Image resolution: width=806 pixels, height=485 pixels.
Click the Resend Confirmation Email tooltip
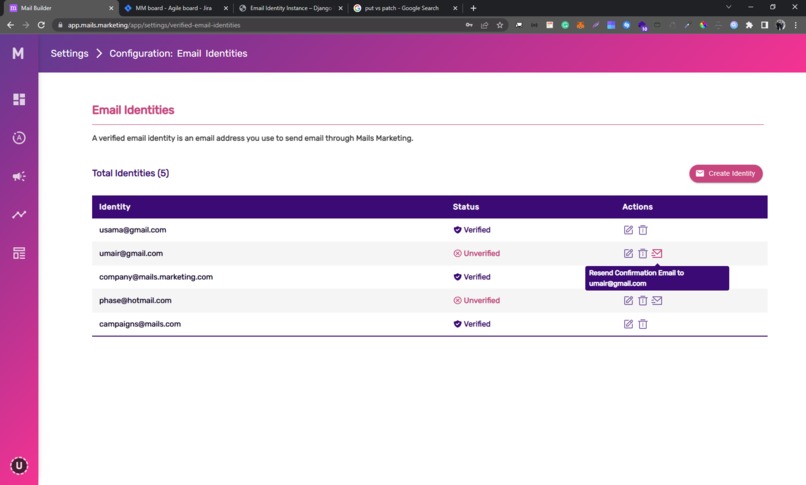click(x=657, y=278)
